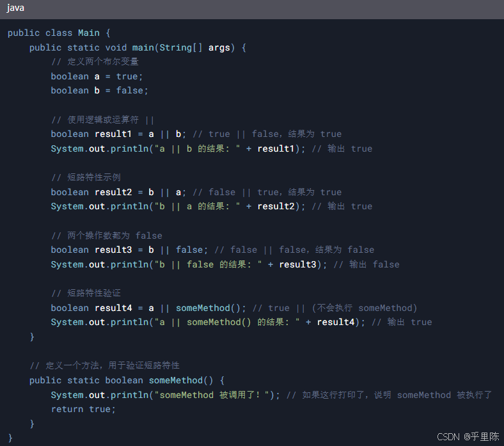Click the 'java' language label in header
The image size is (504, 446).
tap(15, 8)
